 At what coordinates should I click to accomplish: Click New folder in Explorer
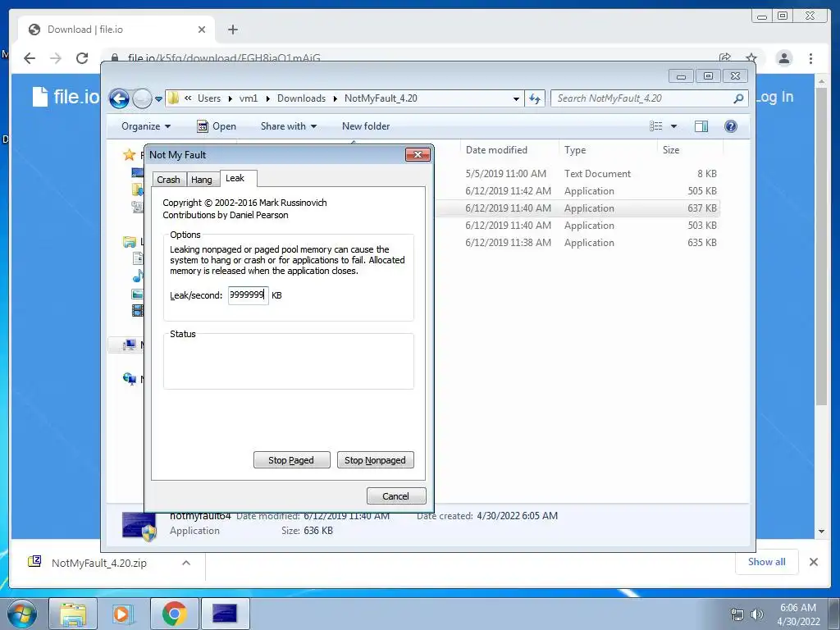pos(366,126)
